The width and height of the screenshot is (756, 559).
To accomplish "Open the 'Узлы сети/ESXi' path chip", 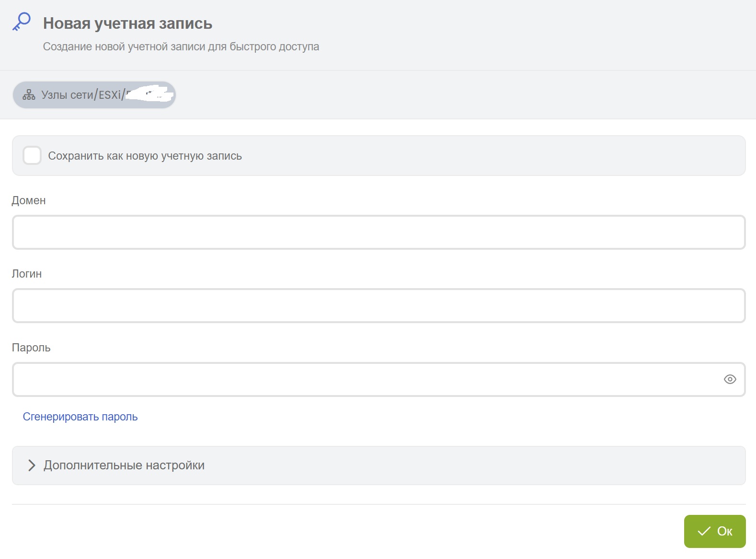I will pyautogui.click(x=80, y=95).
